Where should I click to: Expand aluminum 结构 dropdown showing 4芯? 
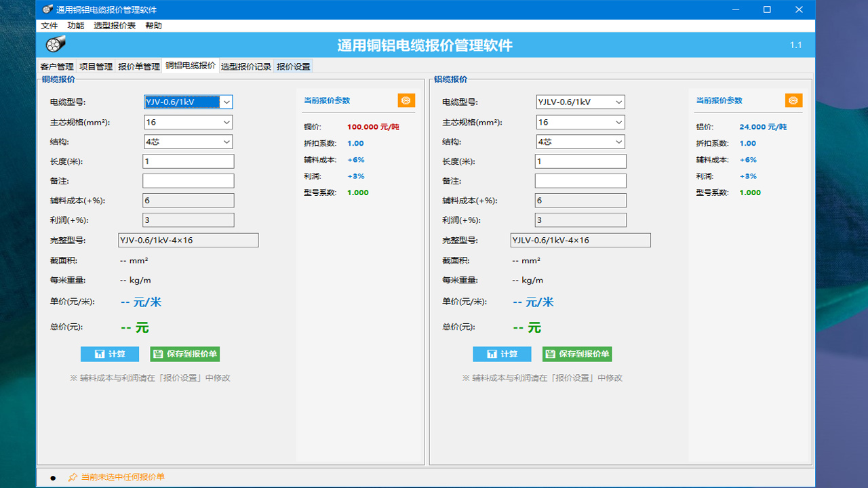(618, 142)
